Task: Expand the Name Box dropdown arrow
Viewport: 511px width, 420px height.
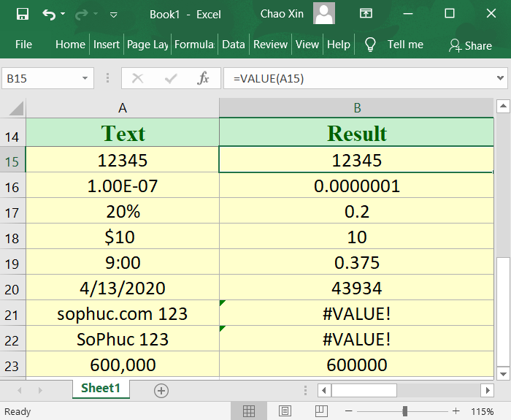Action: [x=86, y=78]
